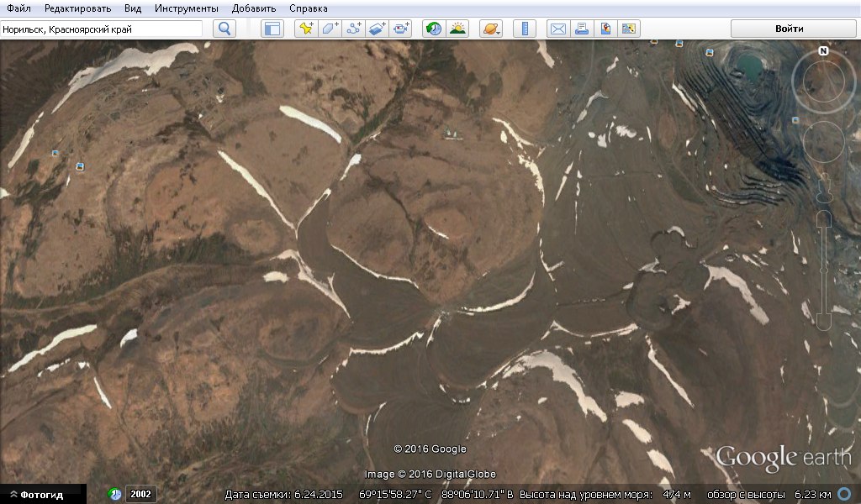Click the elevation 474 м status value
Screen dimensions: 861x504
click(x=677, y=494)
